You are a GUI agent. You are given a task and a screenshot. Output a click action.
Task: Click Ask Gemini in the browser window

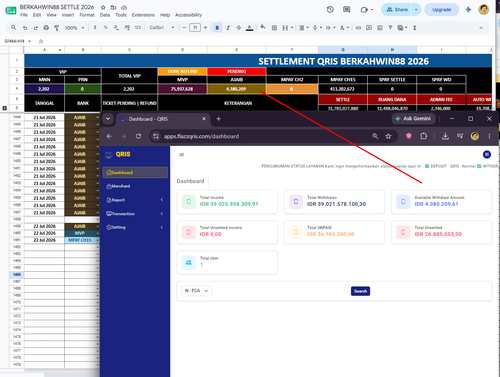pos(413,119)
